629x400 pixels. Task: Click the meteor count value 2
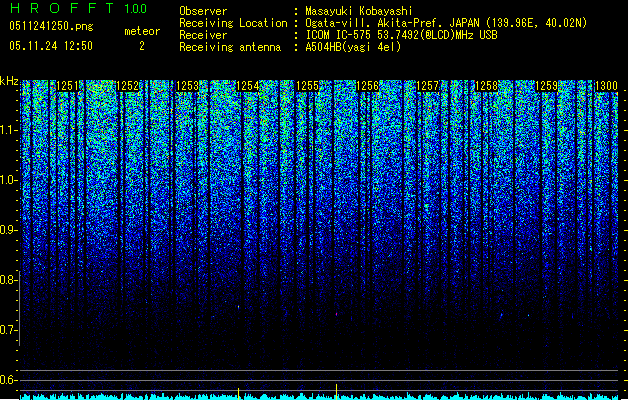[142, 46]
